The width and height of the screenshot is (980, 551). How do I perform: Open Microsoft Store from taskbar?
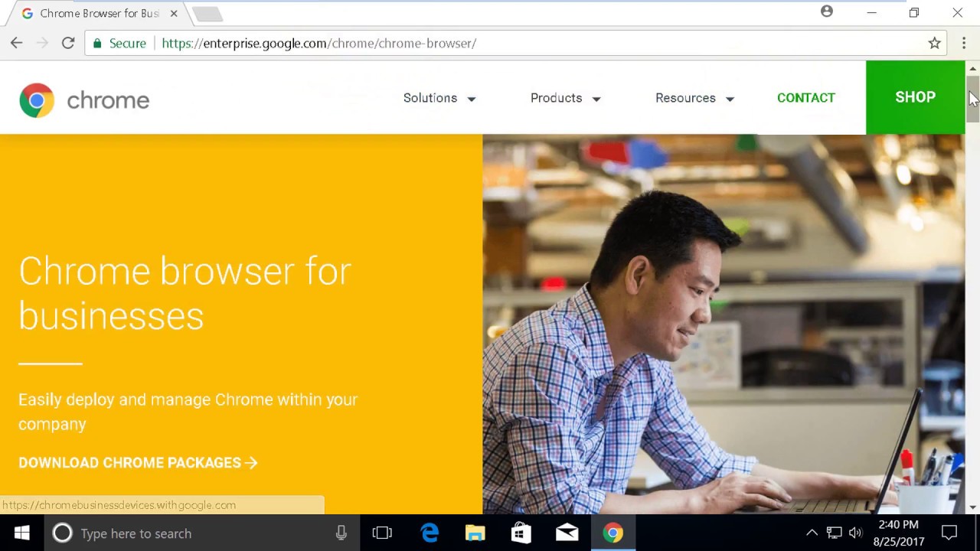[x=521, y=533]
